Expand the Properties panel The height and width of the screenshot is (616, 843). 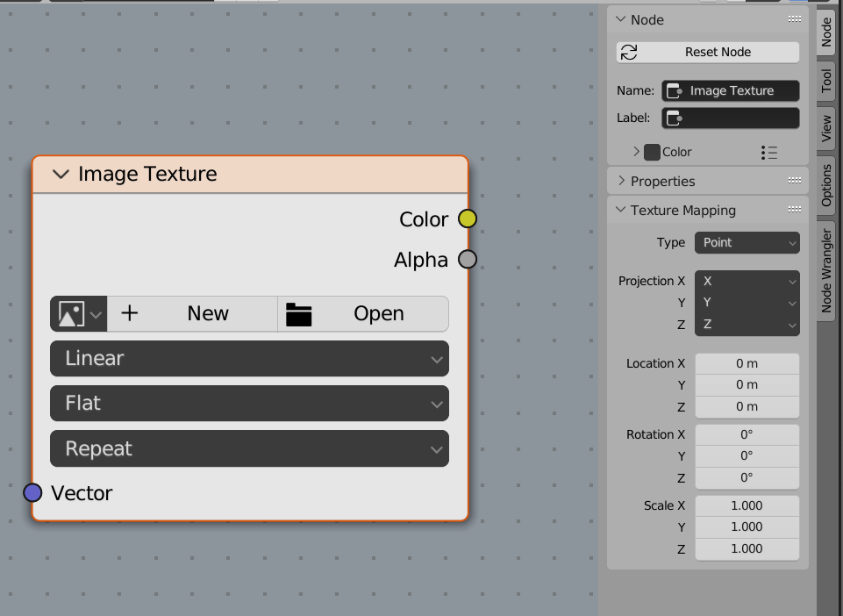point(621,181)
